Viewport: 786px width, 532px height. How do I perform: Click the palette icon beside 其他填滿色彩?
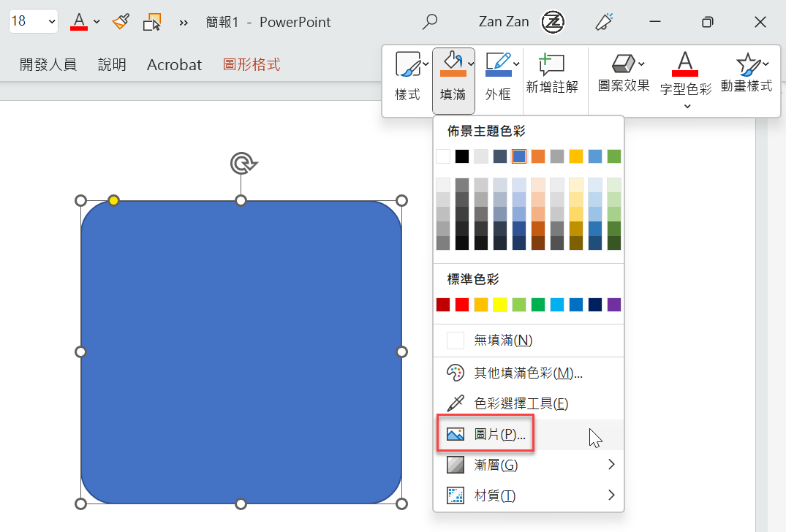click(x=456, y=373)
